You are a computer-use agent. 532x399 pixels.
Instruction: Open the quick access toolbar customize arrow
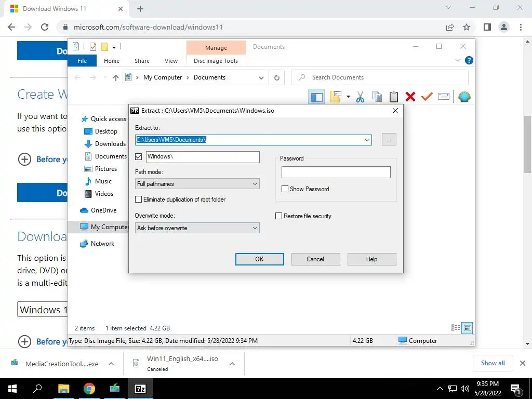point(114,47)
